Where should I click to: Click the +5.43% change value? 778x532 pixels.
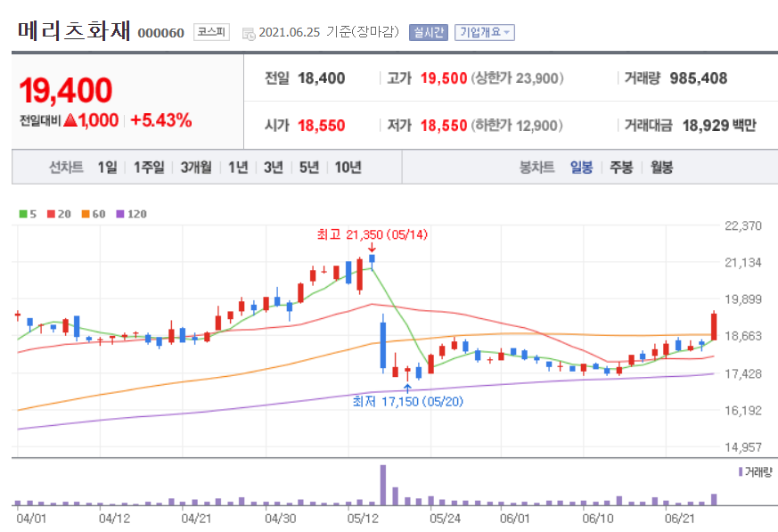161,120
